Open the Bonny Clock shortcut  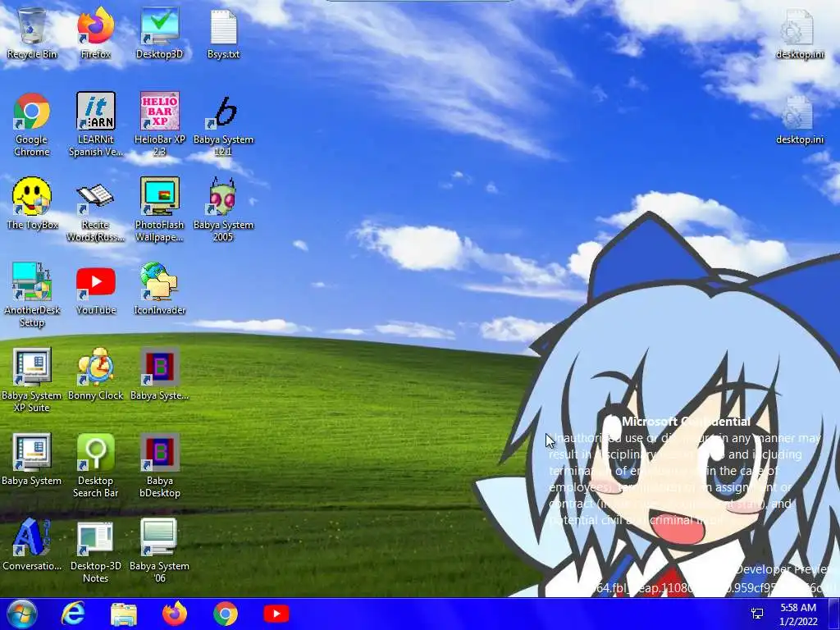tap(95, 375)
